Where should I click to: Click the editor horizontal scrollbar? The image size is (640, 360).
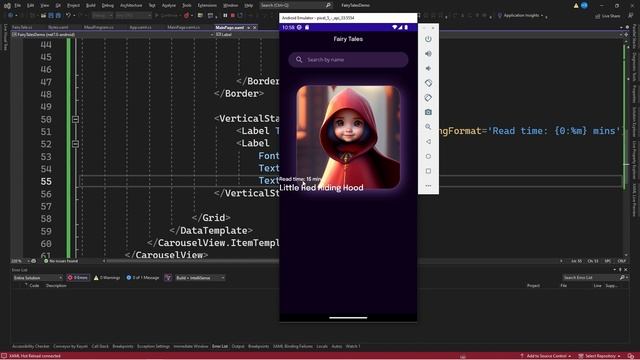(x=333, y=261)
